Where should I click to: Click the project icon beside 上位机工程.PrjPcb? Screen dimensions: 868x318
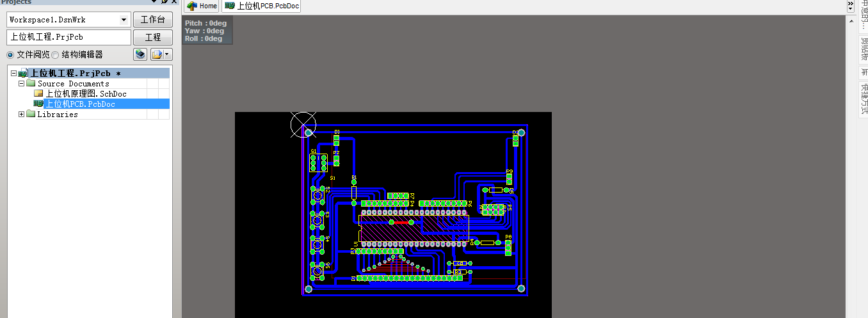[x=23, y=74]
